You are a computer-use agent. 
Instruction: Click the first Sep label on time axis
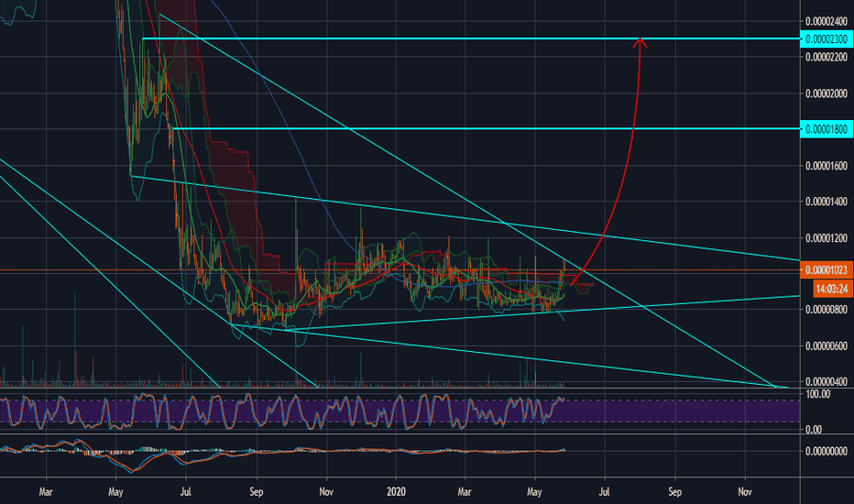(x=256, y=492)
